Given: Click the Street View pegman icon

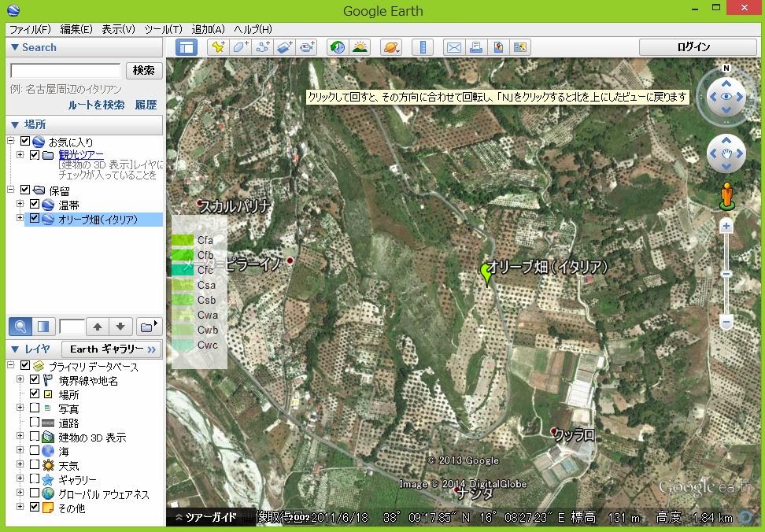Looking at the screenshot, I should pos(727,196).
